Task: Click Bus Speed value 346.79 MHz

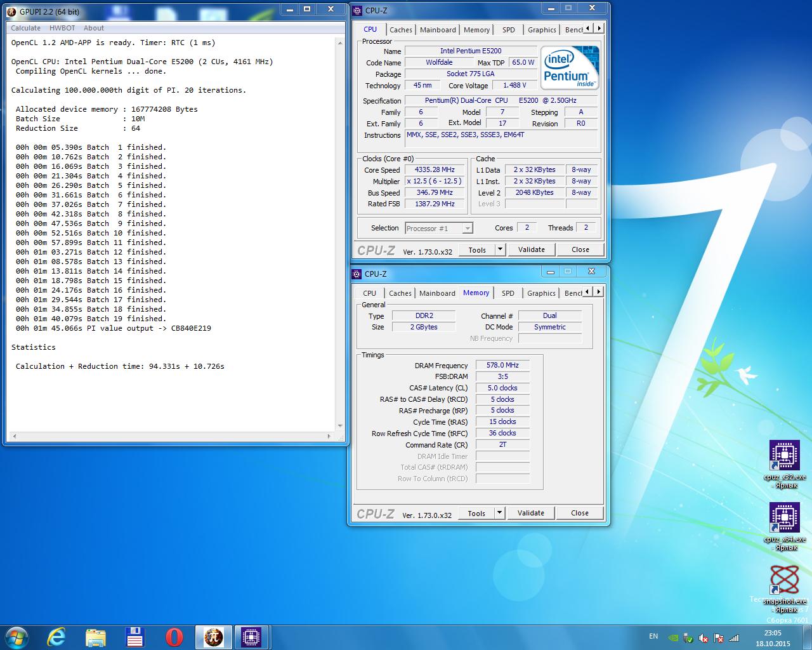Action: coord(435,192)
